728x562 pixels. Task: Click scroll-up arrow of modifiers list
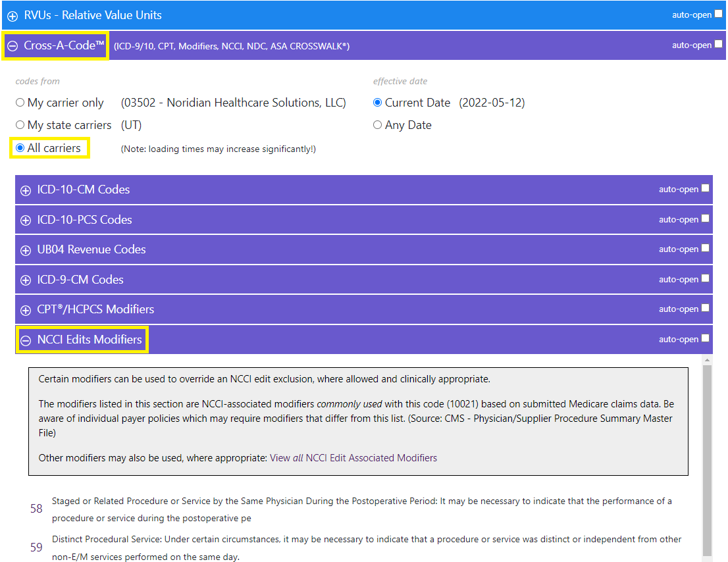pos(707,360)
